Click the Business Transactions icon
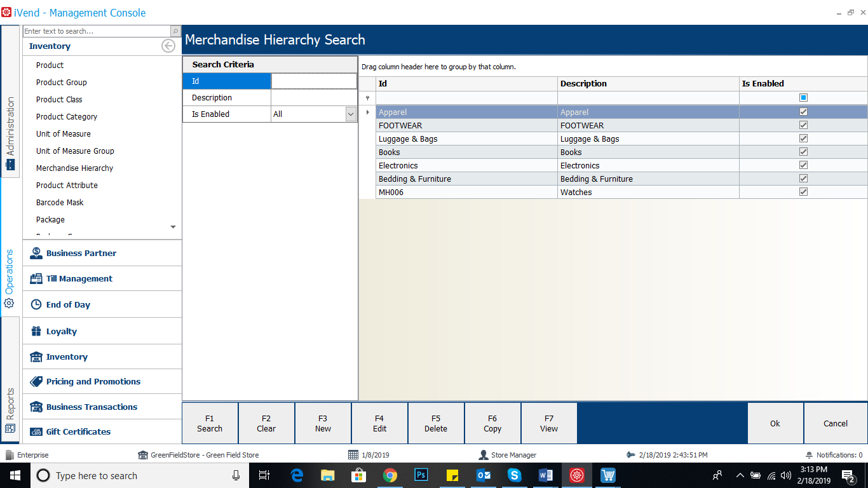This screenshot has width=868, height=488. pos(36,407)
